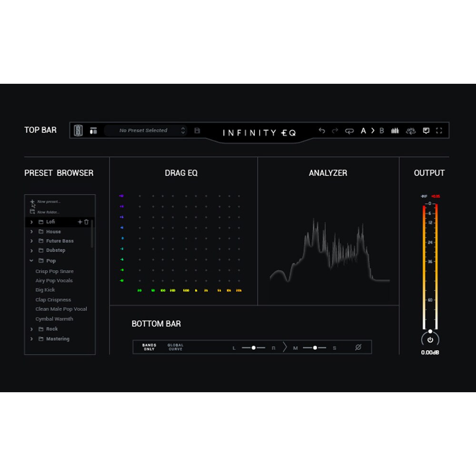
Task: Load the Airy Pop Vocals preset
Action: pyautogui.click(x=54, y=281)
